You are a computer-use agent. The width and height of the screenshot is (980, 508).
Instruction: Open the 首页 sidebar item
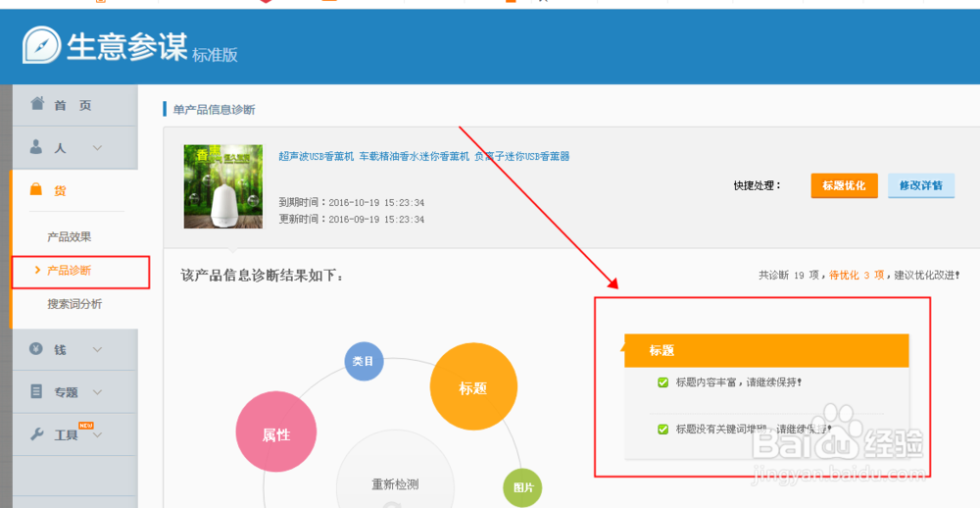pyautogui.click(x=75, y=105)
